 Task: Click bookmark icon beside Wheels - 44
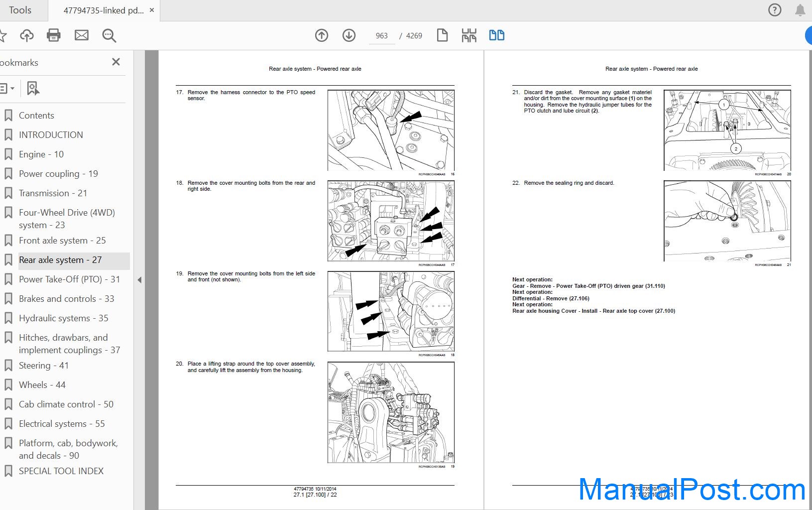click(8, 385)
